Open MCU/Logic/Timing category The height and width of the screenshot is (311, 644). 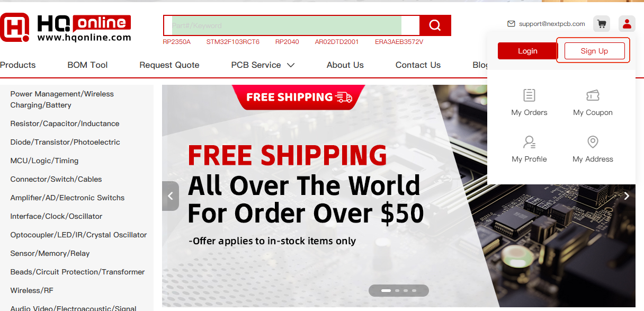pyautogui.click(x=44, y=161)
